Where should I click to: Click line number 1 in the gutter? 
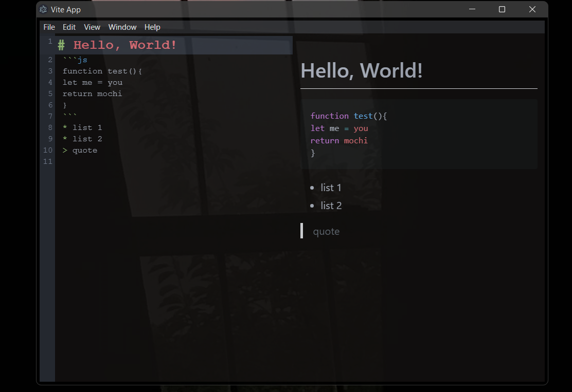click(50, 41)
